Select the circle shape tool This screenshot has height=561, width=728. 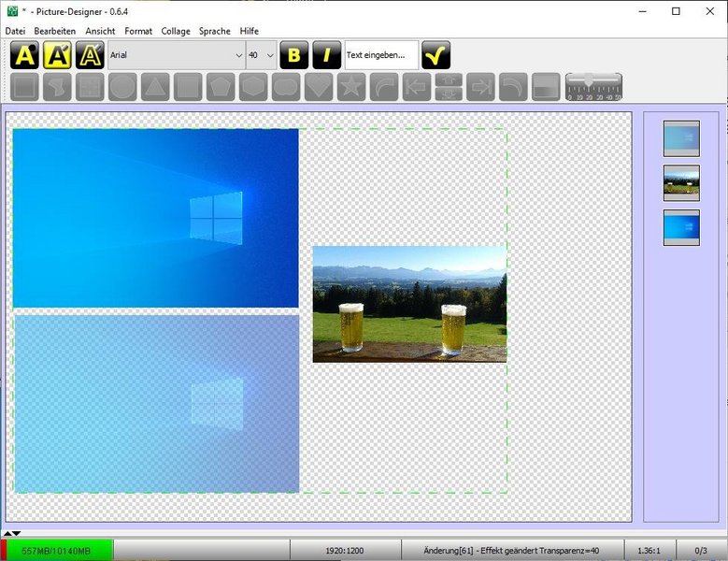[122, 87]
